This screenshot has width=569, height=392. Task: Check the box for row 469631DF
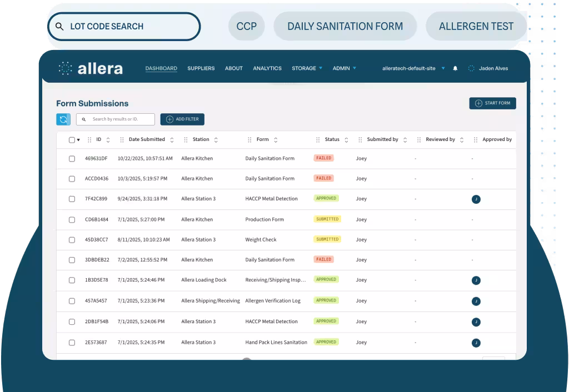click(x=72, y=159)
